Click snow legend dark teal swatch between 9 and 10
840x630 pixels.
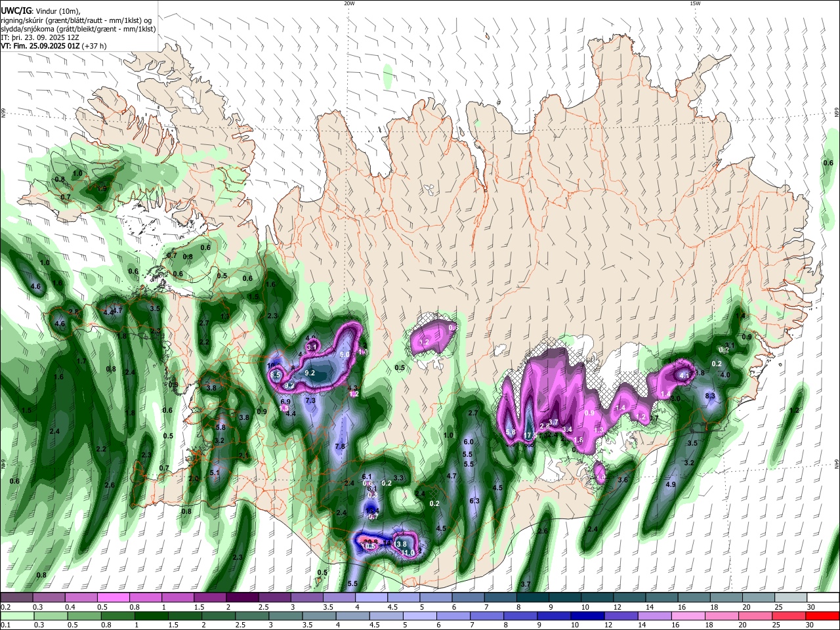565,598
